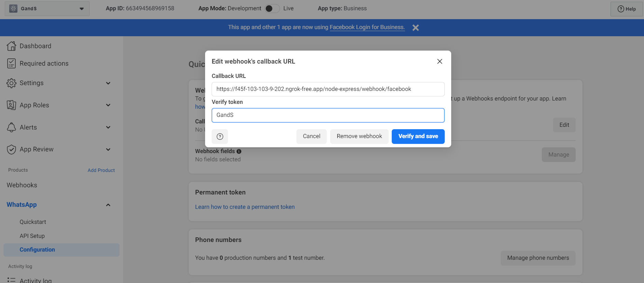This screenshot has height=283, width=644.
Task: Expand the App Review chevron
Action: pos(108,149)
